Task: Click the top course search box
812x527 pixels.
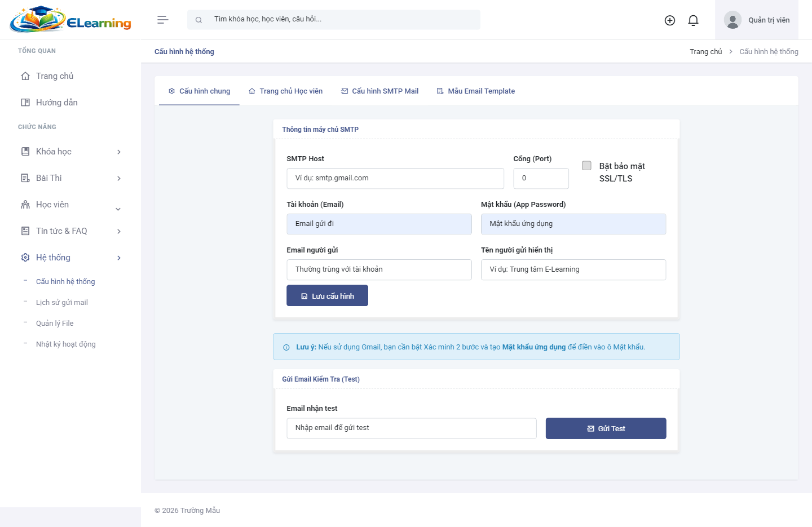Action: coord(334,20)
